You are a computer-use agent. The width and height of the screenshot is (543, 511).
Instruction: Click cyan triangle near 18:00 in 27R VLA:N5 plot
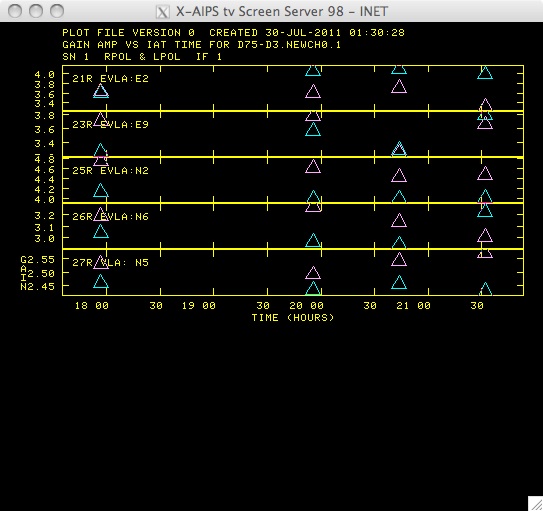pos(101,282)
